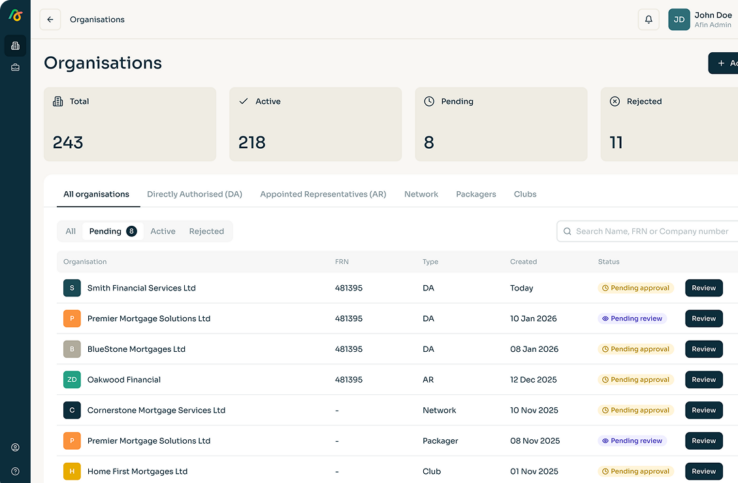The width and height of the screenshot is (738, 483).
Task: Click the Add button top right
Action: (x=724, y=63)
